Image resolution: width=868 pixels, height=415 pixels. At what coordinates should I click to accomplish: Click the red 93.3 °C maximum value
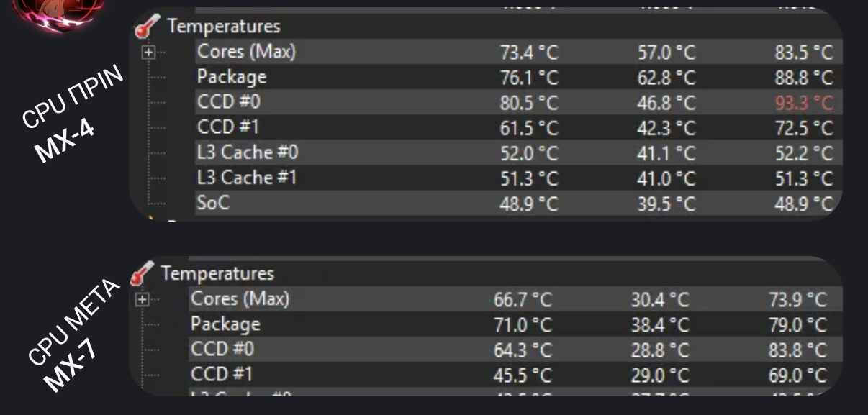[x=804, y=103]
